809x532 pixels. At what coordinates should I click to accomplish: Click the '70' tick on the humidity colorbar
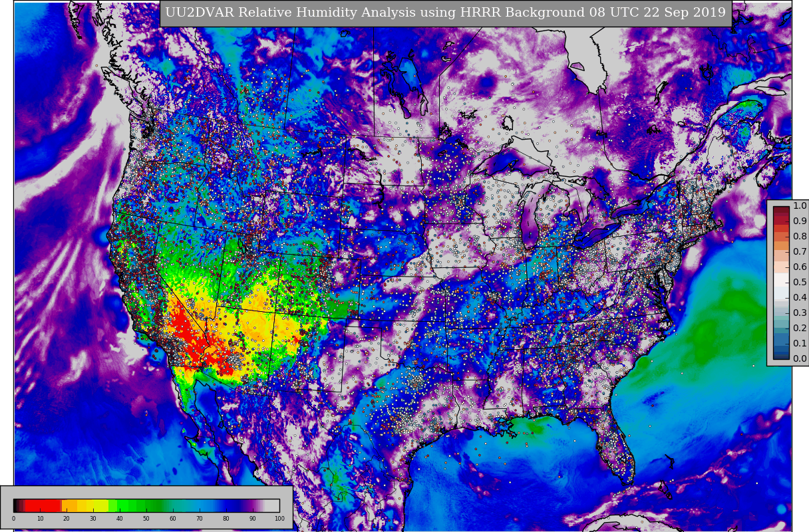[200, 519]
